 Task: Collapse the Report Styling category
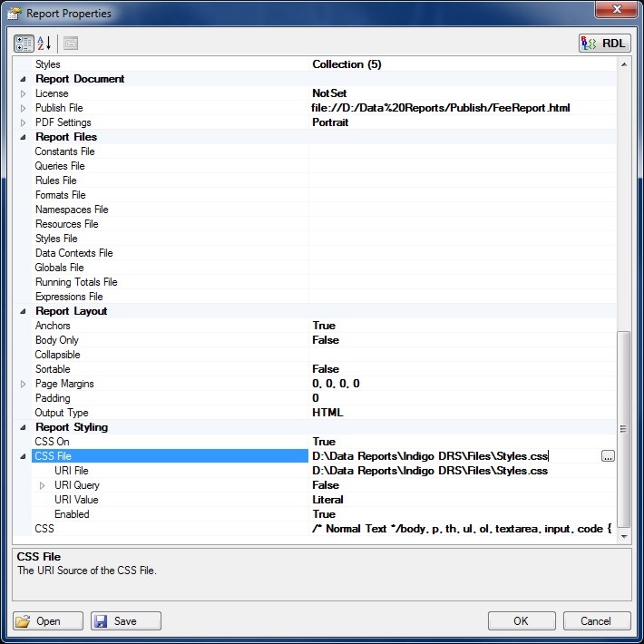point(23,427)
